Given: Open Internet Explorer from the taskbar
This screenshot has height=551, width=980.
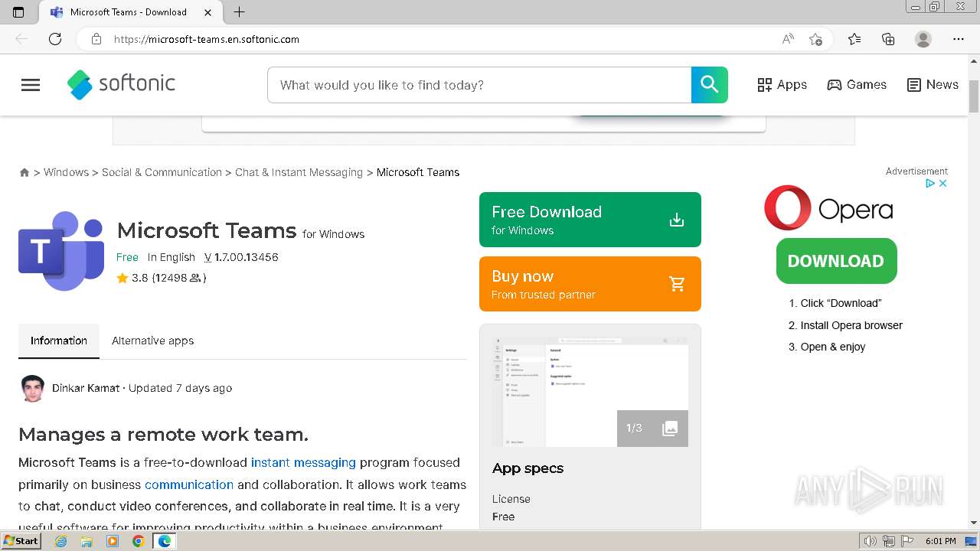Looking at the screenshot, I should click(x=61, y=541).
